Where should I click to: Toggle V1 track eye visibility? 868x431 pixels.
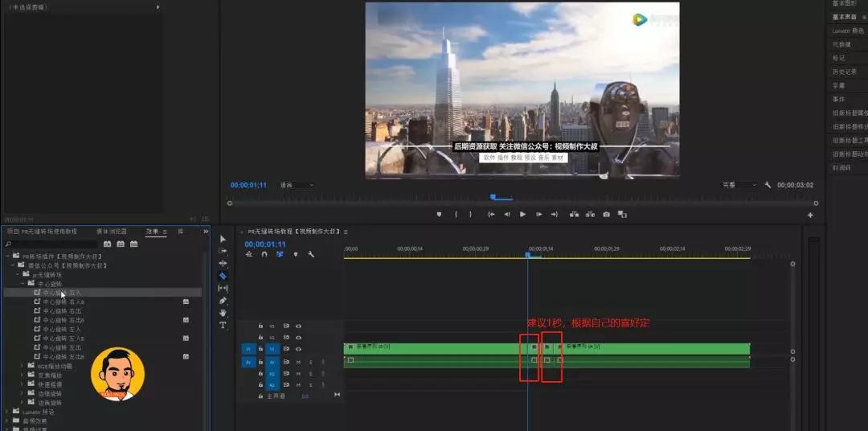pyautogui.click(x=298, y=349)
